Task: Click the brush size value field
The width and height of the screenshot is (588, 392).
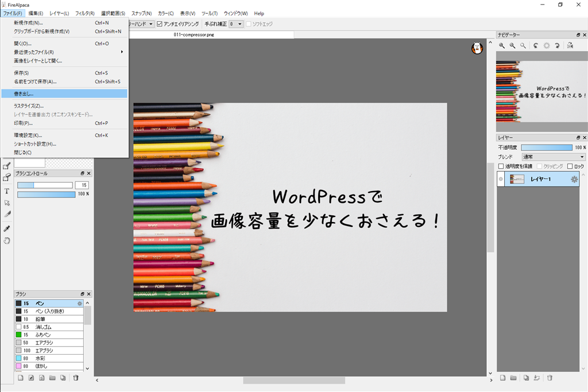Action: pos(82,185)
